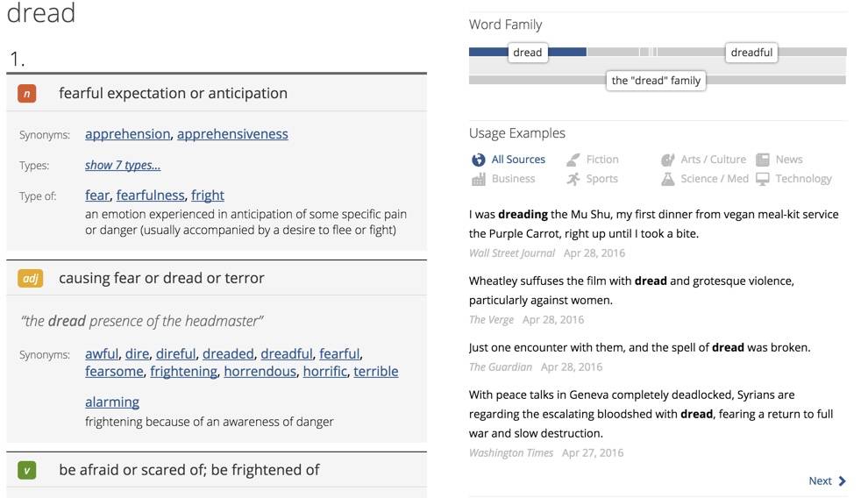Click the orange noun 'n' badge
The height and width of the screenshot is (498, 868).
pyautogui.click(x=27, y=94)
